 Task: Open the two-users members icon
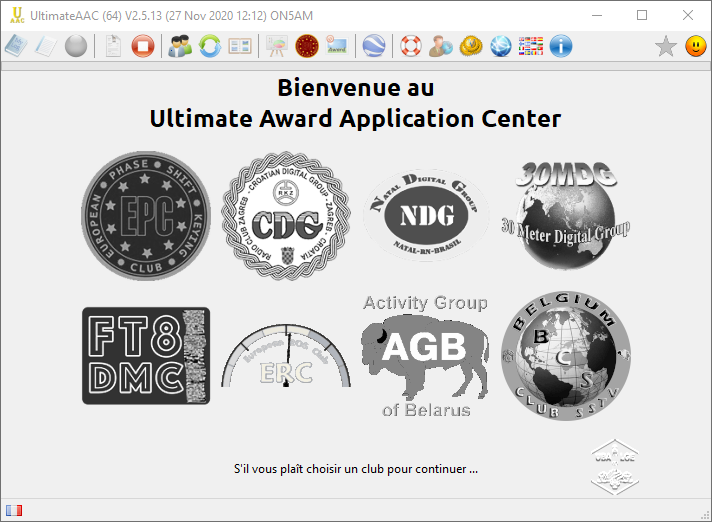pos(180,46)
